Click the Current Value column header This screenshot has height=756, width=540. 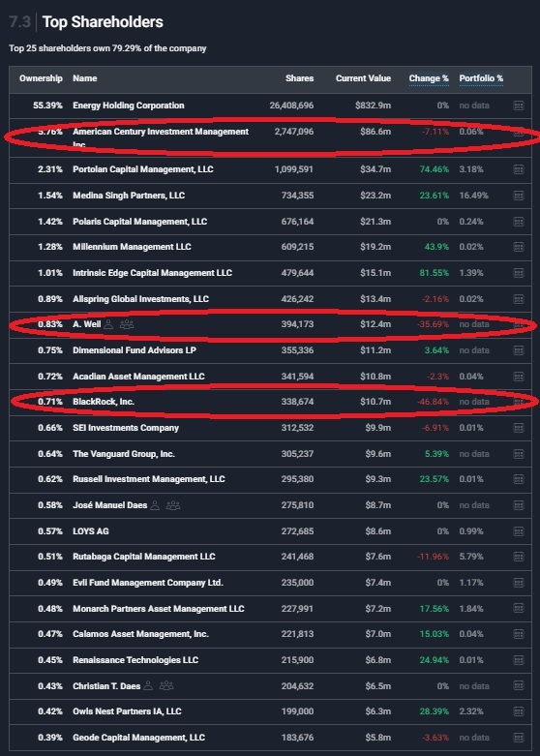pyautogui.click(x=364, y=78)
